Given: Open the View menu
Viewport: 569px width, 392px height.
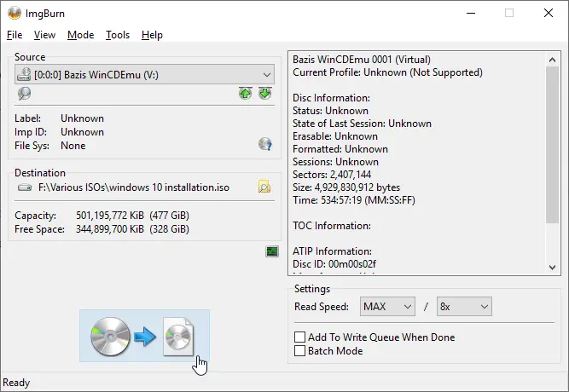Looking at the screenshot, I should [44, 35].
